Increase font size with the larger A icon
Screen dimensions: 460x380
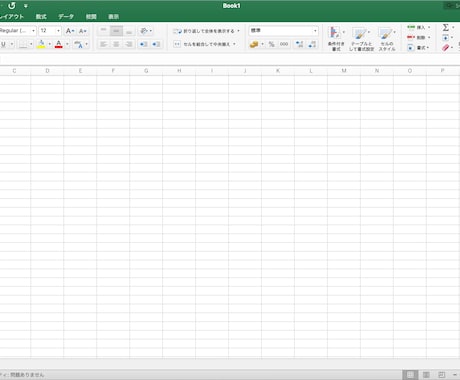click(70, 31)
